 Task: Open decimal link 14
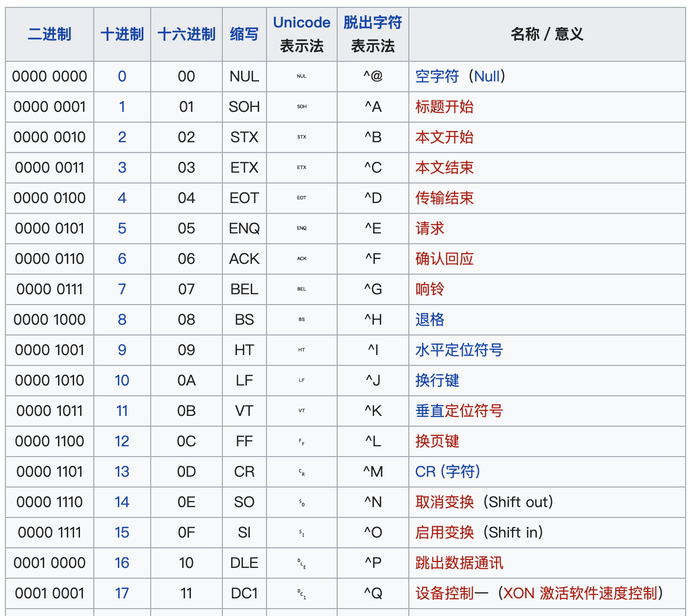point(122,502)
